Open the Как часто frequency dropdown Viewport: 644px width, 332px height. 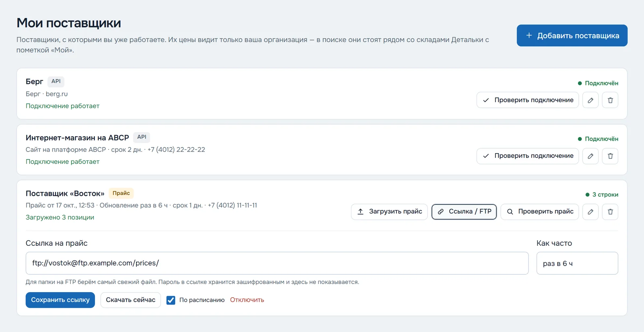(x=577, y=263)
